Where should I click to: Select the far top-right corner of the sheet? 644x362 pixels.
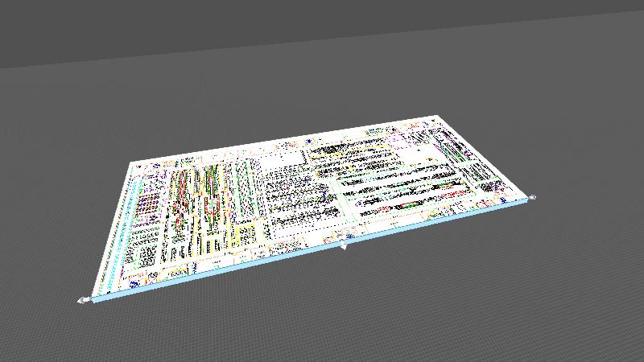436,117
